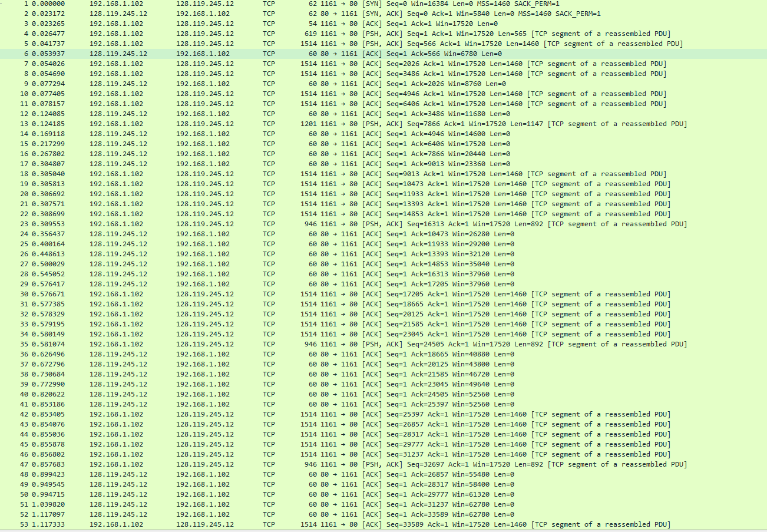Viewport: 767px width, 532px height.
Task: Select packet 16 with Win=20440
Action: 236,154
